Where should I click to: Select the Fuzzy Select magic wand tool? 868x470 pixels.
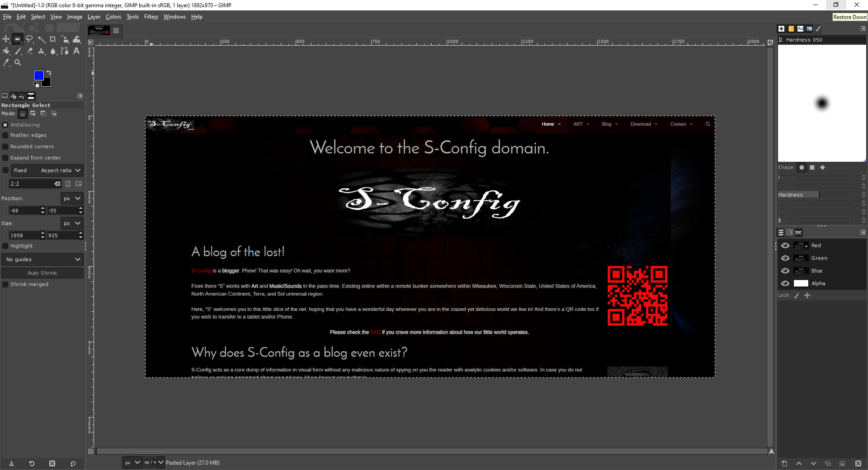point(41,39)
